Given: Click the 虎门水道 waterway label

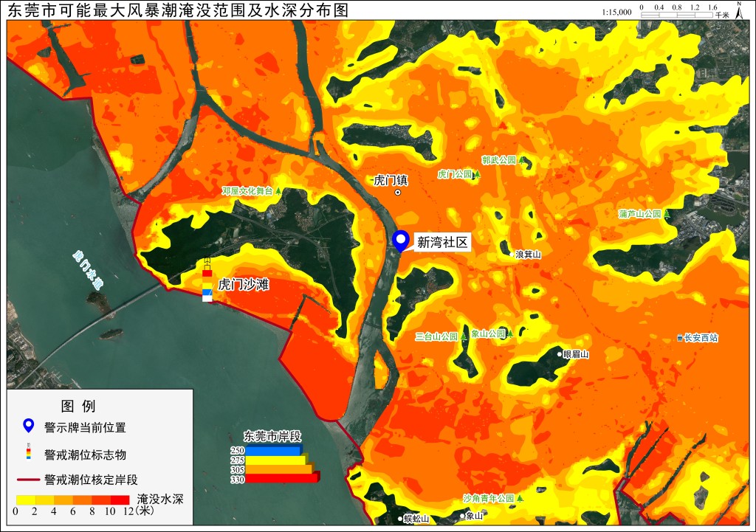Looking at the screenshot, I should (88, 270).
